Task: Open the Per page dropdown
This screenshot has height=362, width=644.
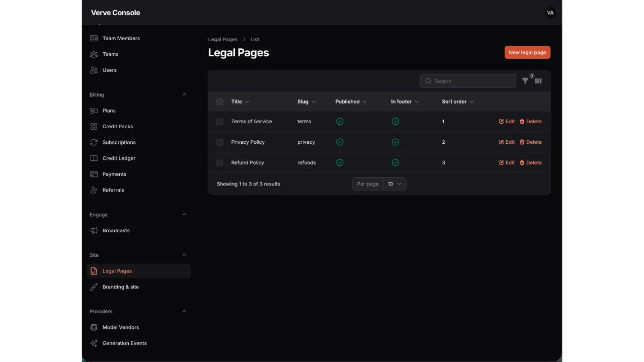Action: 394,184
